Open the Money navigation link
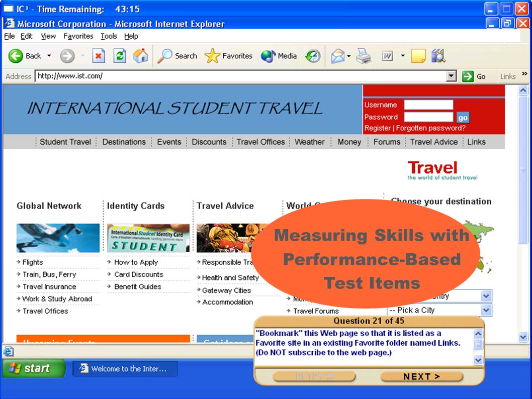 349,142
